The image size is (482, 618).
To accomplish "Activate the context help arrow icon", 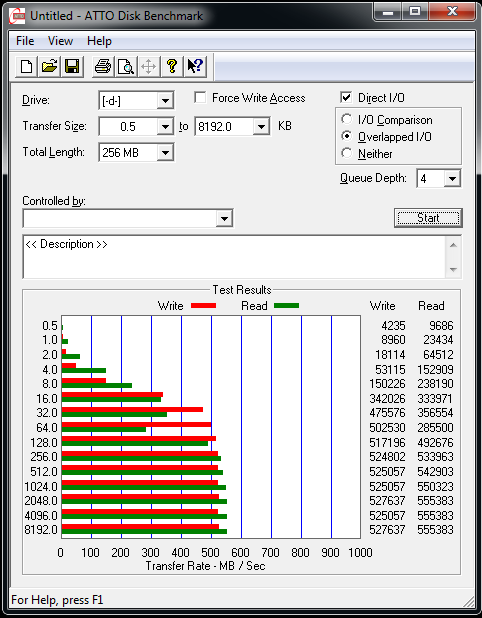I will 195,66.
